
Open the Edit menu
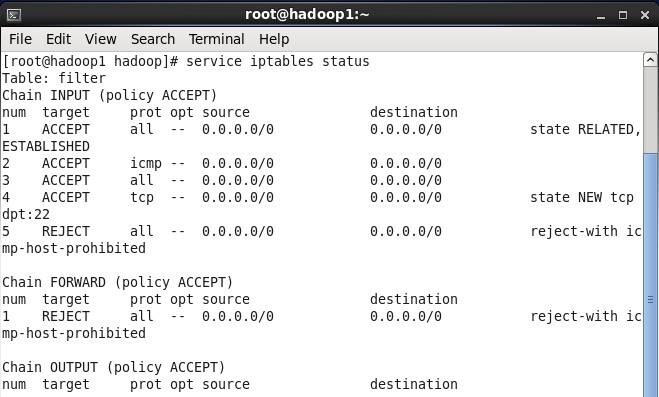click(x=58, y=39)
